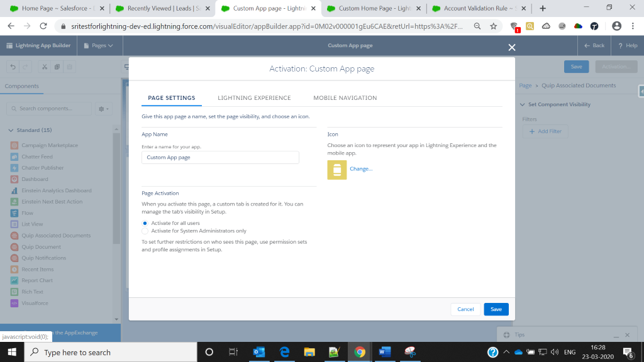Open Word from the taskbar

pyautogui.click(x=382, y=352)
